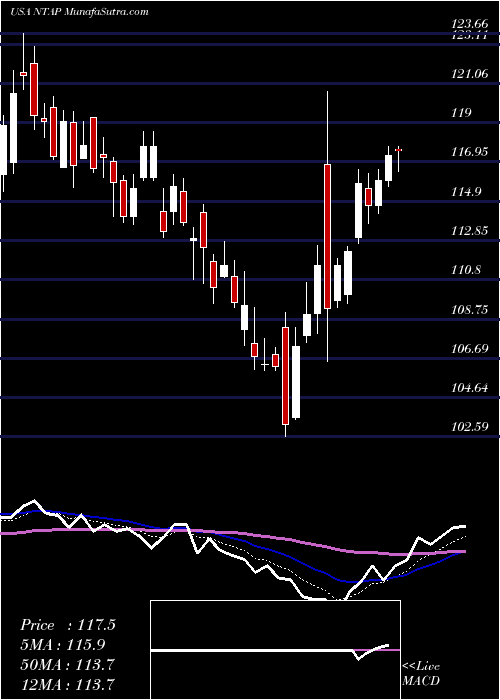Click the 121.06 price axis label
The width and height of the screenshot is (500, 700).
(470, 74)
